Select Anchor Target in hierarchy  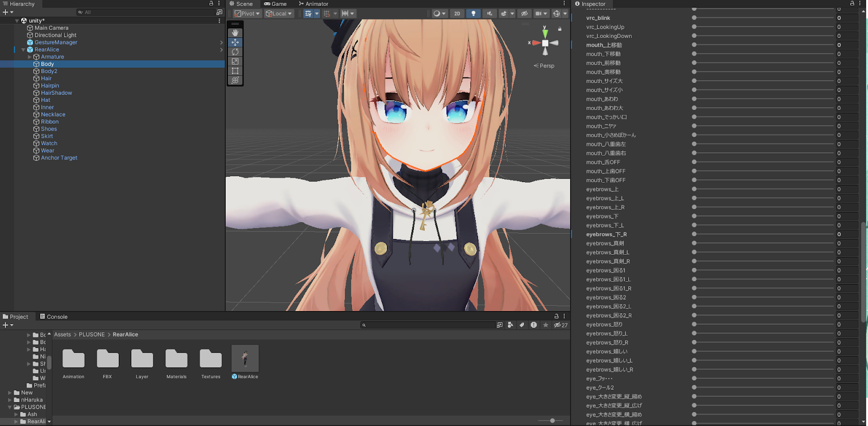(59, 158)
